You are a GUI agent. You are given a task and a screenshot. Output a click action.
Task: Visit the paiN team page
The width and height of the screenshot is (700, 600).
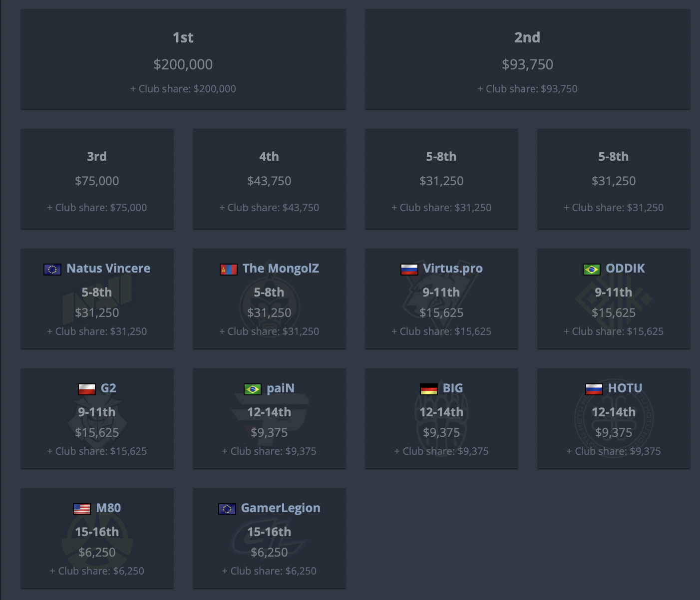281,388
